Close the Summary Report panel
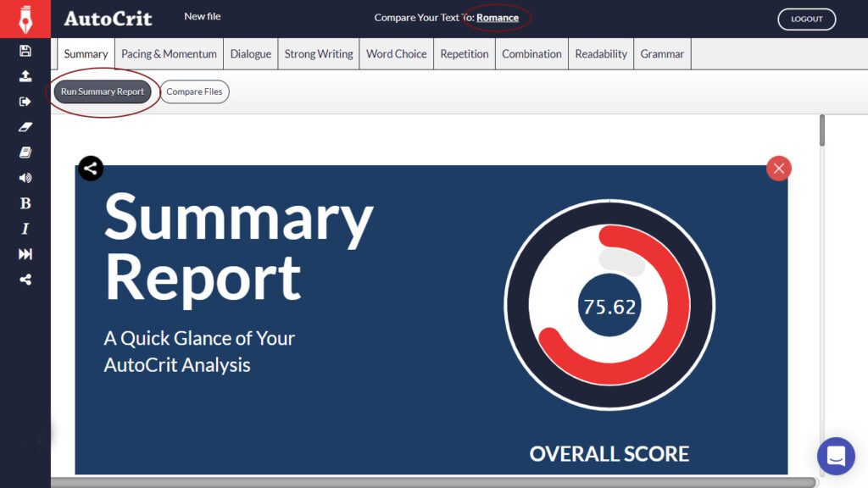Viewport: 868px width, 488px height. [778, 169]
